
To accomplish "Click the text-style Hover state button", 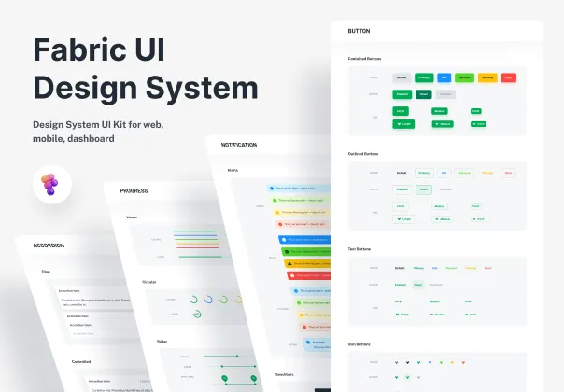I will click(418, 285).
